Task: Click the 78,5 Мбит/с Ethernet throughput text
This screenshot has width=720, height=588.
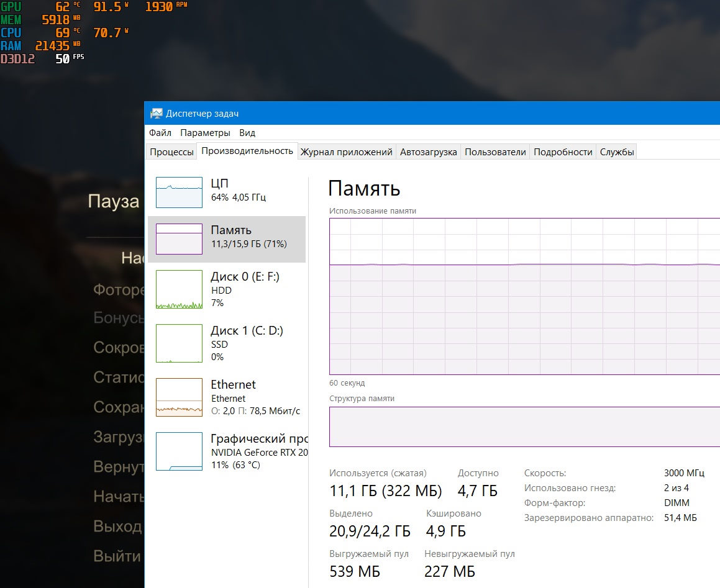Action: point(275,411)
